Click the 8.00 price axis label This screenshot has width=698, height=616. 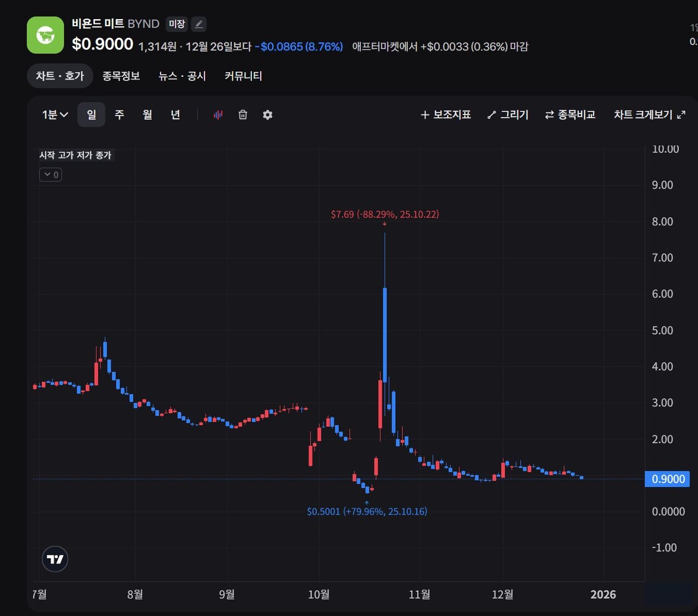pos(663,221)
